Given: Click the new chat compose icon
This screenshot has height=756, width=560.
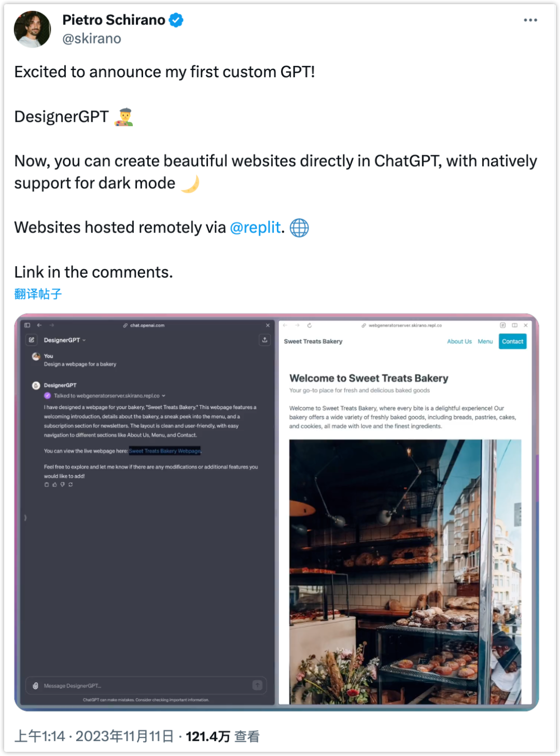Looking at the screenshot, I should click(x=32, y=340).
